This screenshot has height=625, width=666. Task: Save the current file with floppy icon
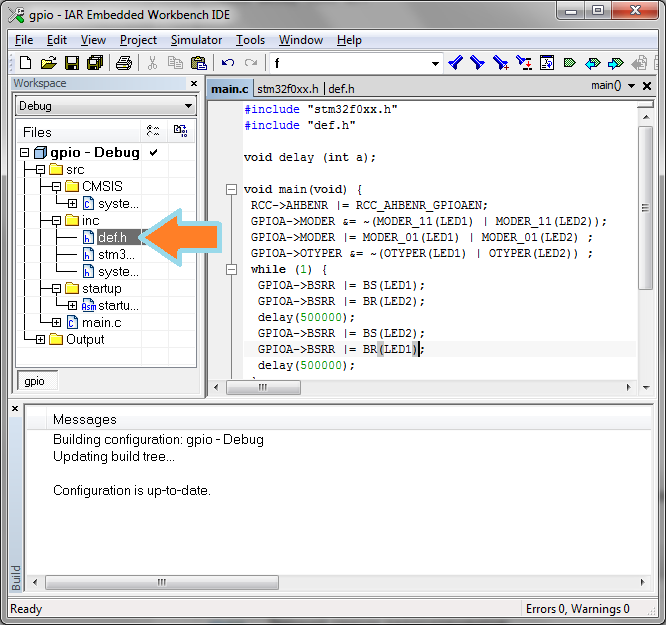click(72, 63)
